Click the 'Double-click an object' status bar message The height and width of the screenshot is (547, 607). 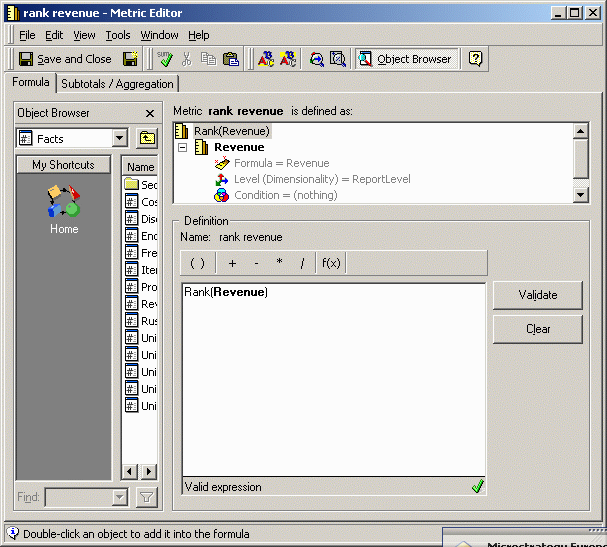click(136, 534)
